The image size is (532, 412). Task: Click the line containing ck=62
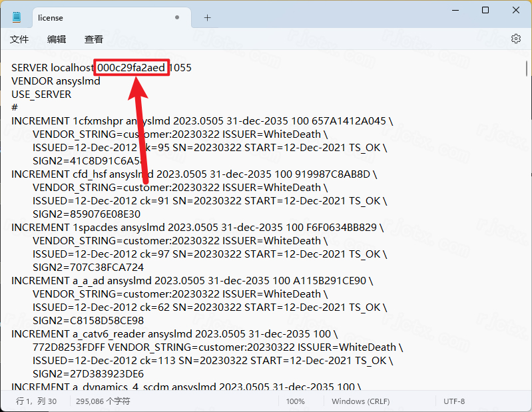[x=210, y=308]
